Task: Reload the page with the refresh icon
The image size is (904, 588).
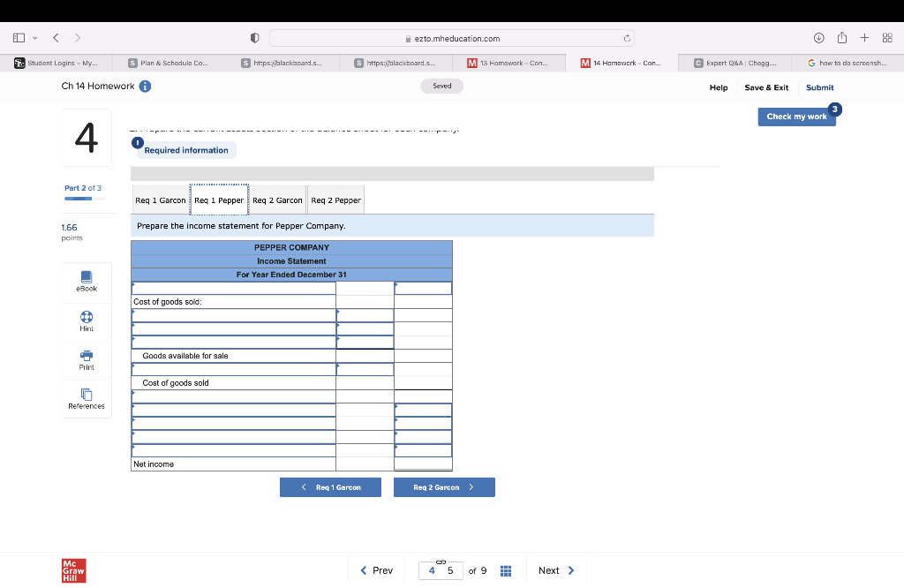Action: point(627,39)
